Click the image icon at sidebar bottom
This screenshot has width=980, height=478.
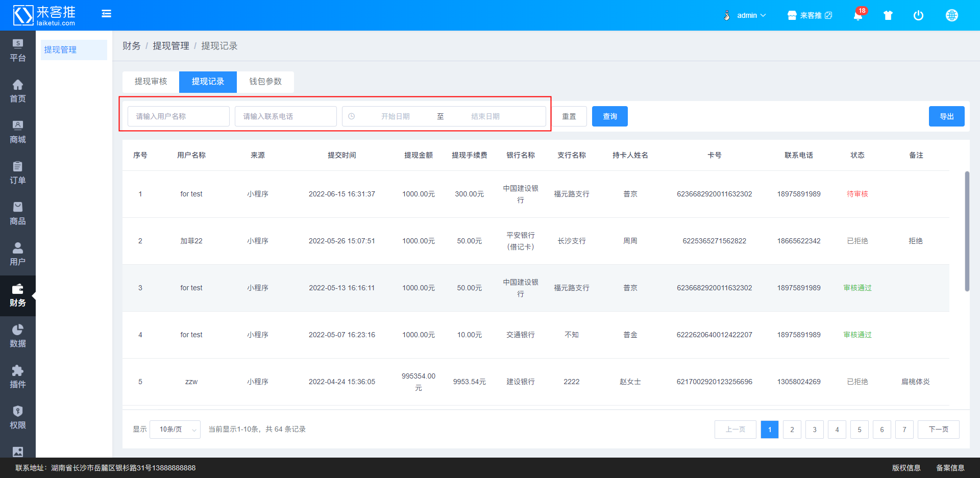(18, 451)
